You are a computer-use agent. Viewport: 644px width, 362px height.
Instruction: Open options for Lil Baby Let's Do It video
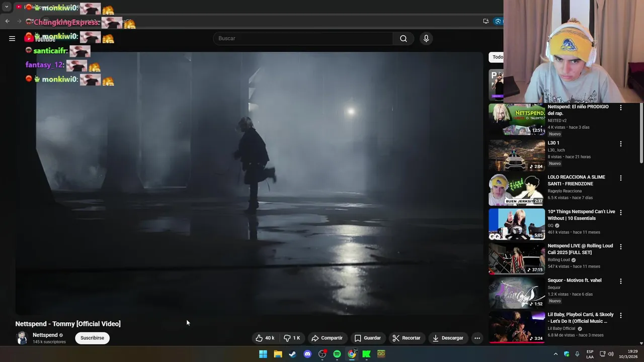click(x=620, y=315)
